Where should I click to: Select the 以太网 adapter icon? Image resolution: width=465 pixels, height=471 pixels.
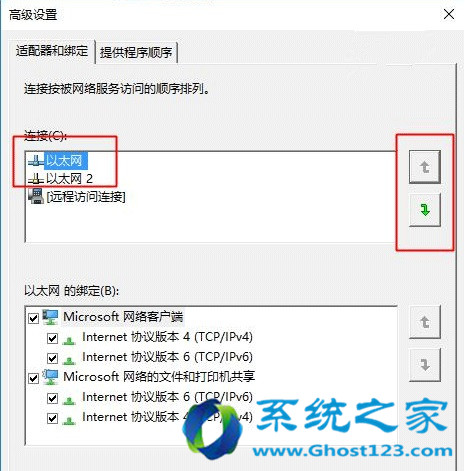coord(36,161)
